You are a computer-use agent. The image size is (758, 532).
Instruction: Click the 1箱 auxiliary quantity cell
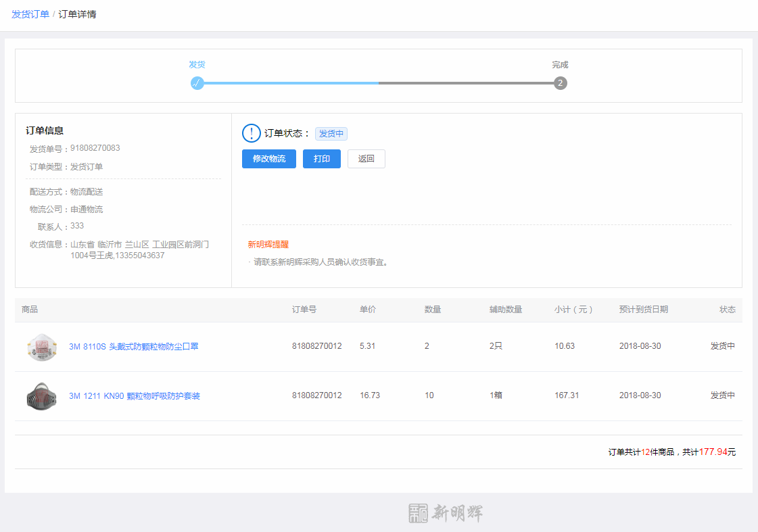496,395
